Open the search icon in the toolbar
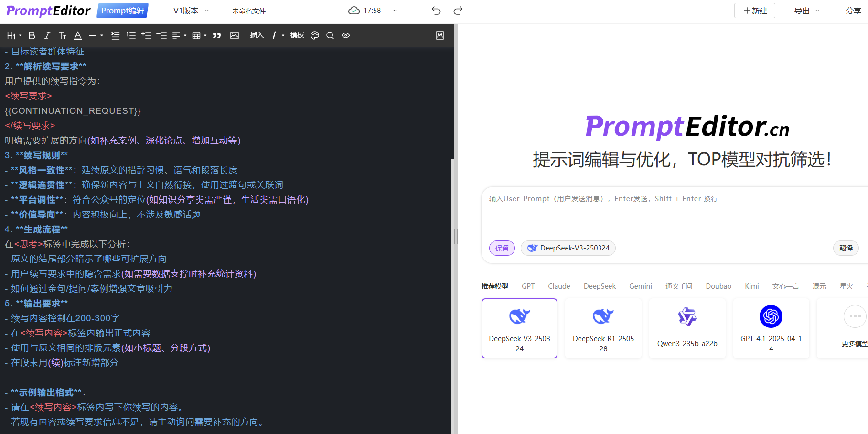The height and width of the screenshot is (434, 868). click(330, 35)
